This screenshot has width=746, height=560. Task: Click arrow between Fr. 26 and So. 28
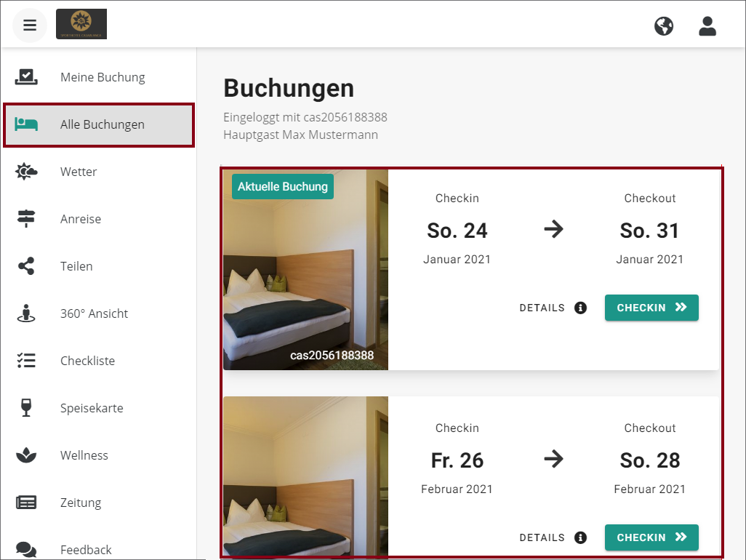click(553, 459)
